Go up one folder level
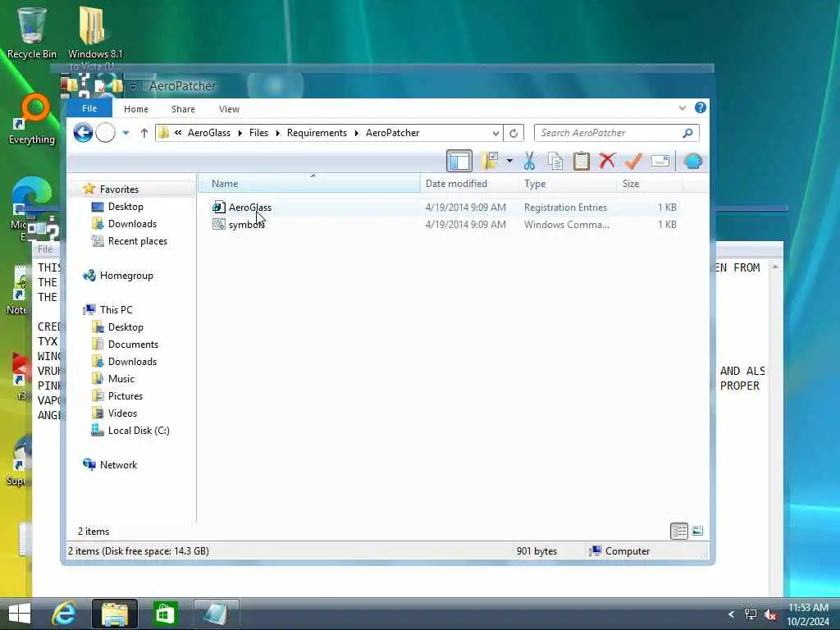The height and width of the screenshot is (630, 840). point(144,133)
